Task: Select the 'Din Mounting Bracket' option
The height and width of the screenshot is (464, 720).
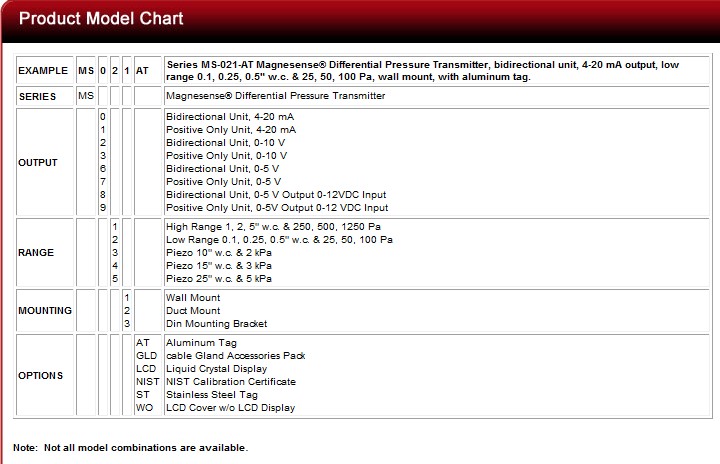Action: pos(216,324)
